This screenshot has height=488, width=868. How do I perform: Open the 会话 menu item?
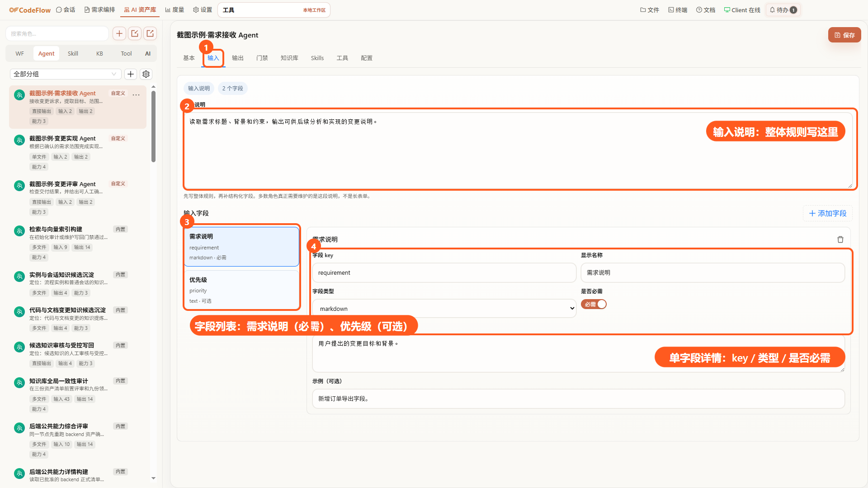click(66, 10)
